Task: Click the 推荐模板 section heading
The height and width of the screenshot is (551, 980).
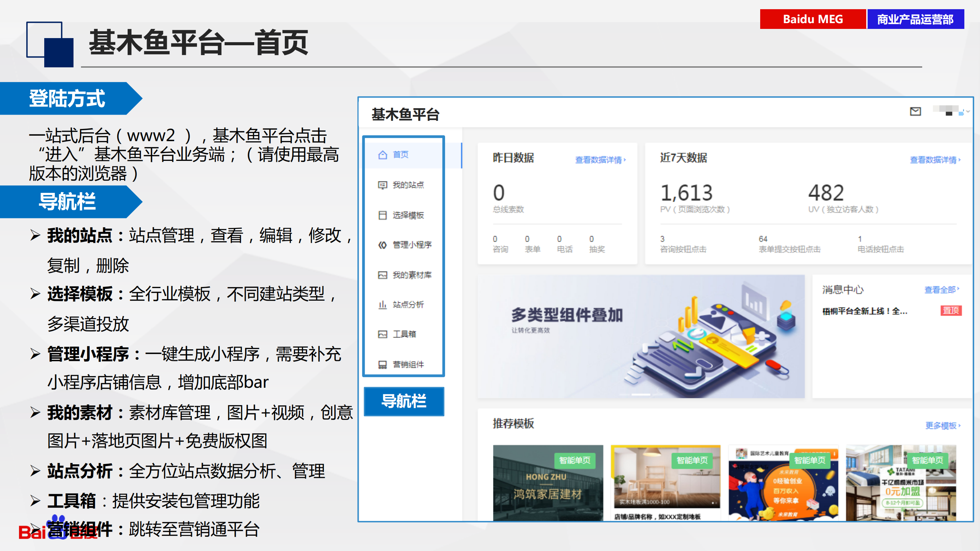Action: (513, 423)
